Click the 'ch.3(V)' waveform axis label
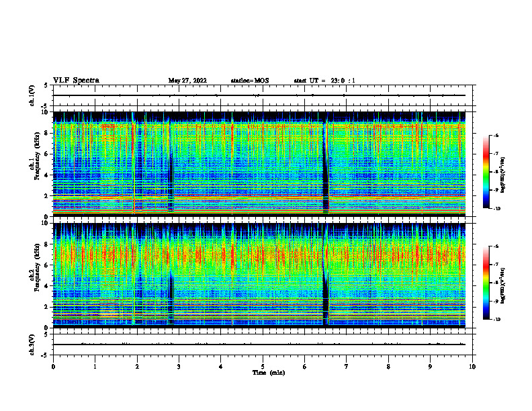The image size is (532, 411). click(x=32, y=345)
